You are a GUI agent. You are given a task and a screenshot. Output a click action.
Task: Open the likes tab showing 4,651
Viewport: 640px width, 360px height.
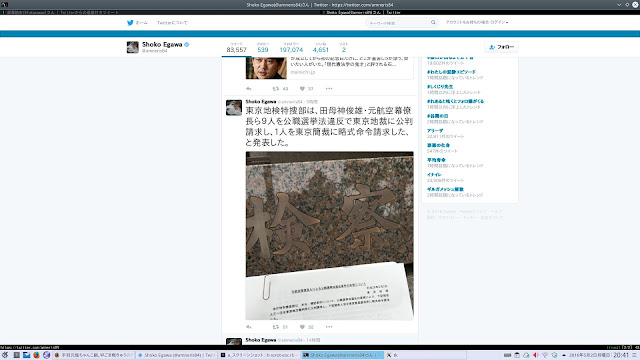point(320,48)
